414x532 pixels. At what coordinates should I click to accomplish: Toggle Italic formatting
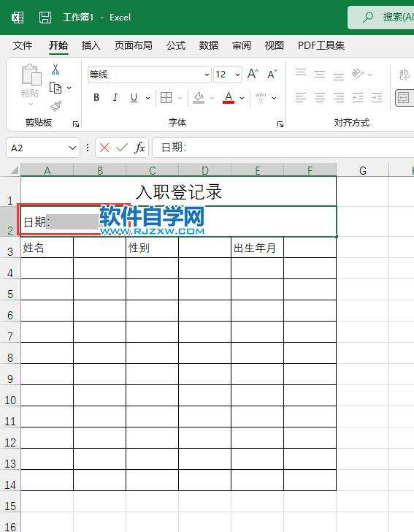click(115, 98)
